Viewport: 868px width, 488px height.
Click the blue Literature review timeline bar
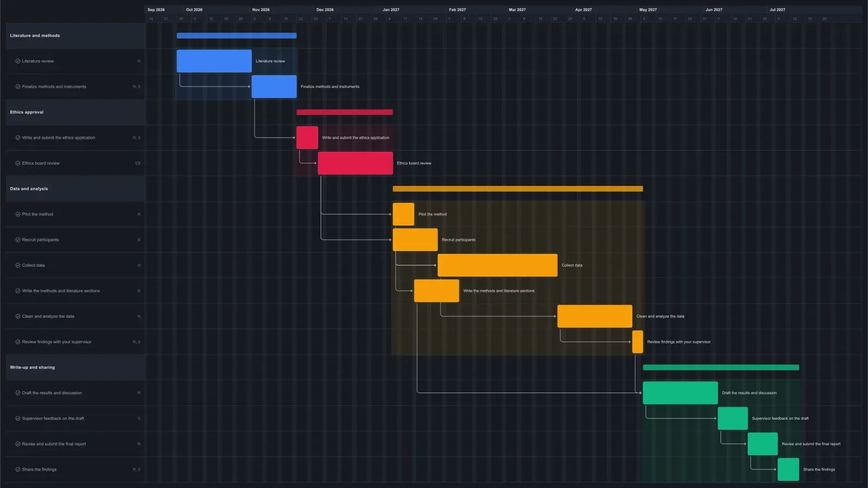tap(214, 61)
